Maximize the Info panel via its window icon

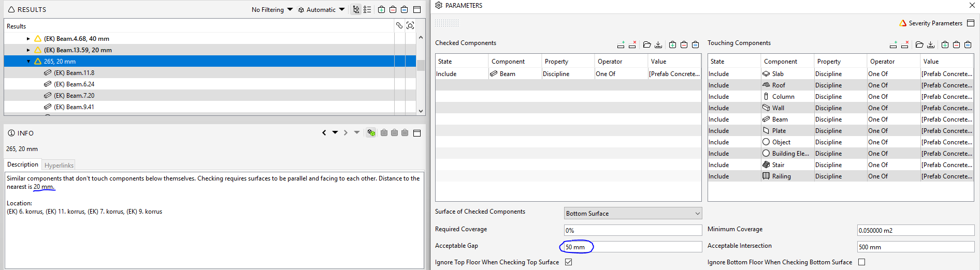point(417,133)
